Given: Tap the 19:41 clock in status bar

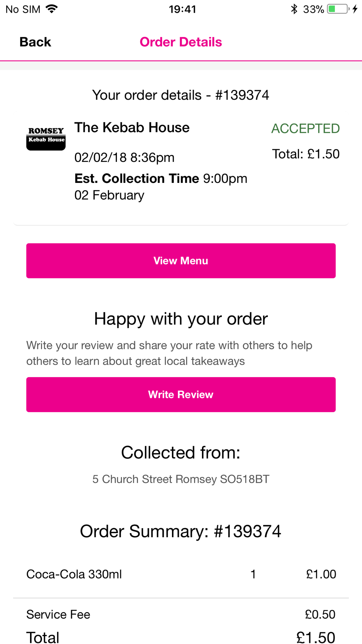Looking at the screenshot, I should 182,9.
